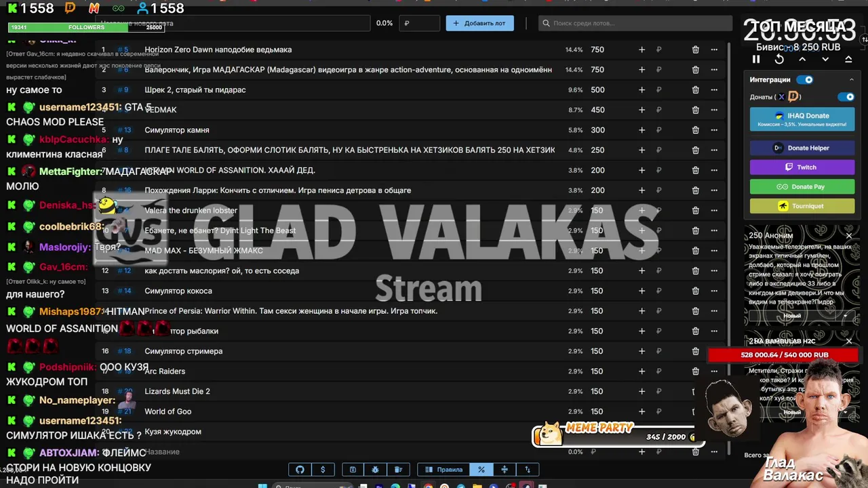Add amount to Симулятор кокоса lot
868x488 pixels.
[x=642, y=291]
